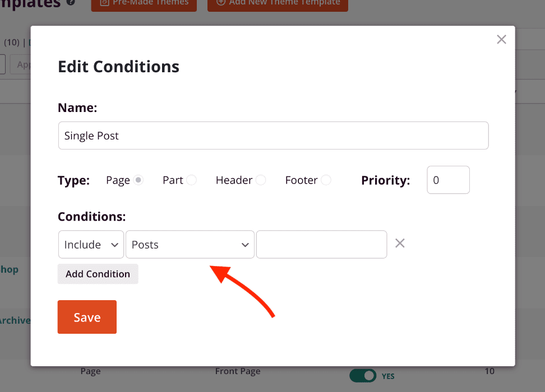
Task: Open the Archive template link
Action: [15, 321]
